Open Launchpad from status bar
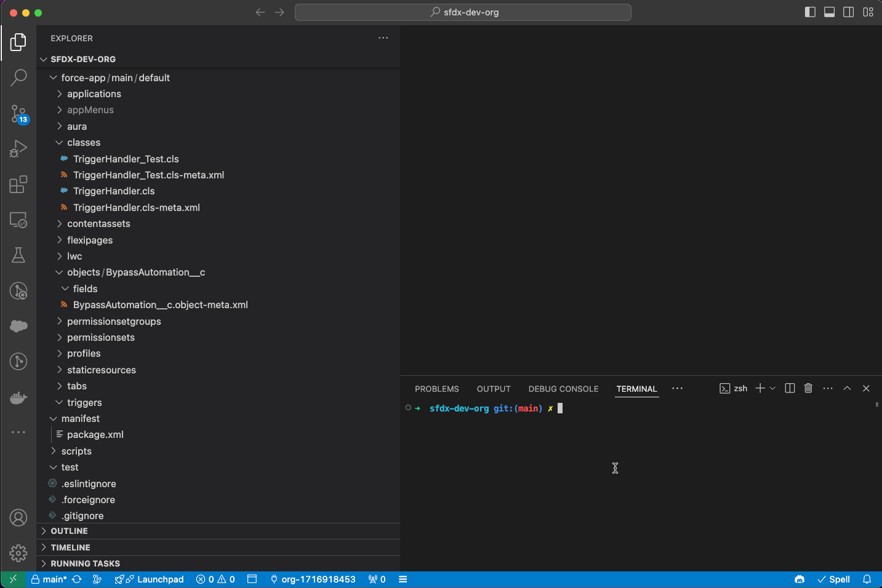 point(150,579)
